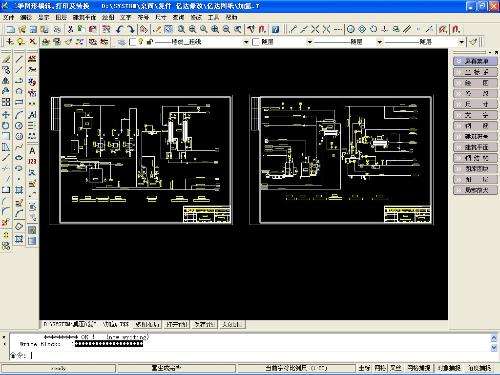Click the Undo arrow icon

tap(120, 29)
